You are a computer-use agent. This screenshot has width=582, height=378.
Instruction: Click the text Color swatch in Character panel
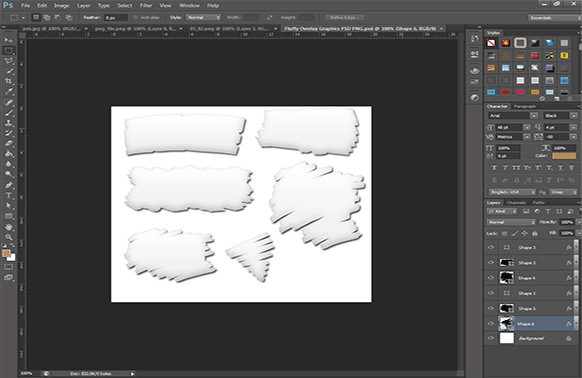pyautogui.click(x=564, y=156)
